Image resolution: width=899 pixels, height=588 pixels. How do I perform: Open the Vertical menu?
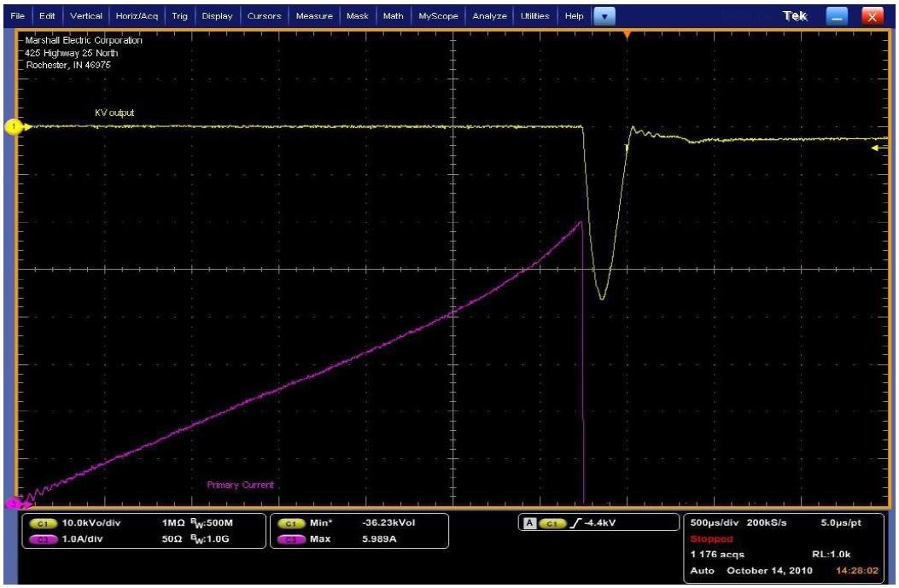(x=86, y=16)
